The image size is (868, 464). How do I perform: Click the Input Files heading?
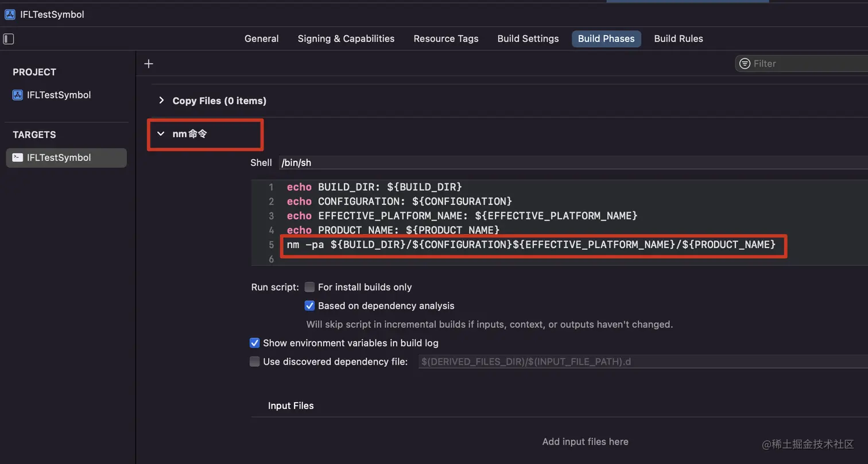(x=290, y=405)
